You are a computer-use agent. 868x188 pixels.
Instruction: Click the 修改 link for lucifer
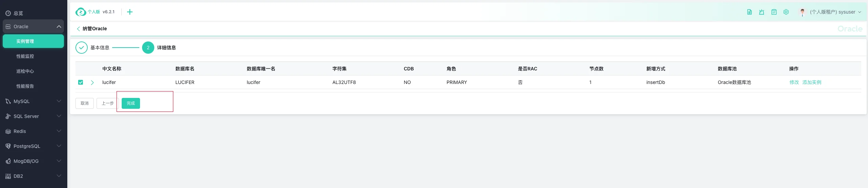794,82
